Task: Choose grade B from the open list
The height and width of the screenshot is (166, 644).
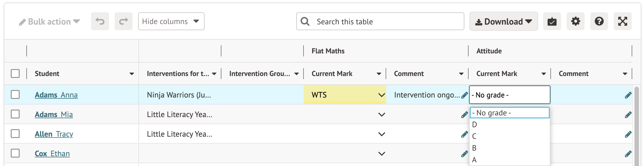Action: (x=474, y=148)
